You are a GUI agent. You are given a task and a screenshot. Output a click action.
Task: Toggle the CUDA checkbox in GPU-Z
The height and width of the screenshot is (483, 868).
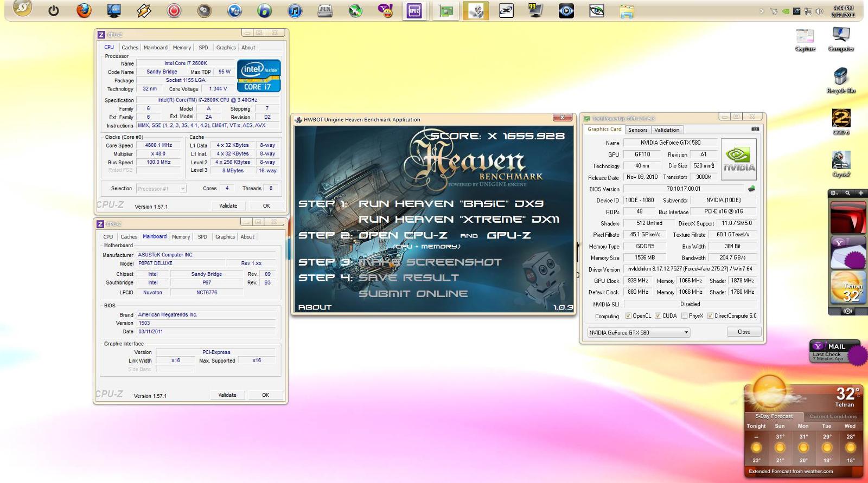(658, 315)
